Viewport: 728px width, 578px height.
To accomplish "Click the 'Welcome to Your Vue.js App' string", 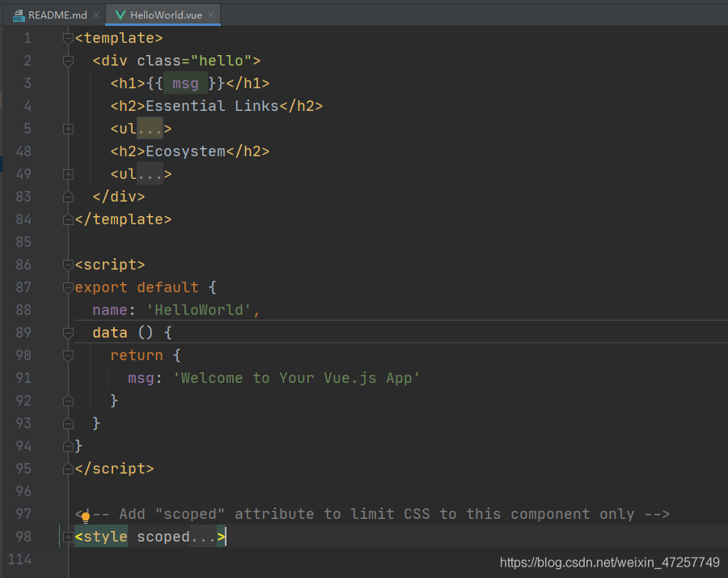I will pos(296,378).
